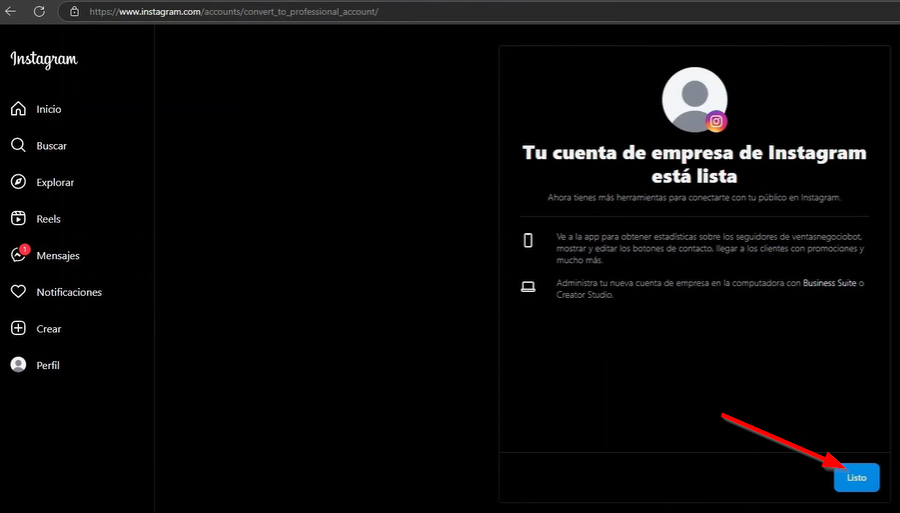Go back with the browser back arrow
The image size is (900, 513).
pyautogui.click(x=10, y=11)
